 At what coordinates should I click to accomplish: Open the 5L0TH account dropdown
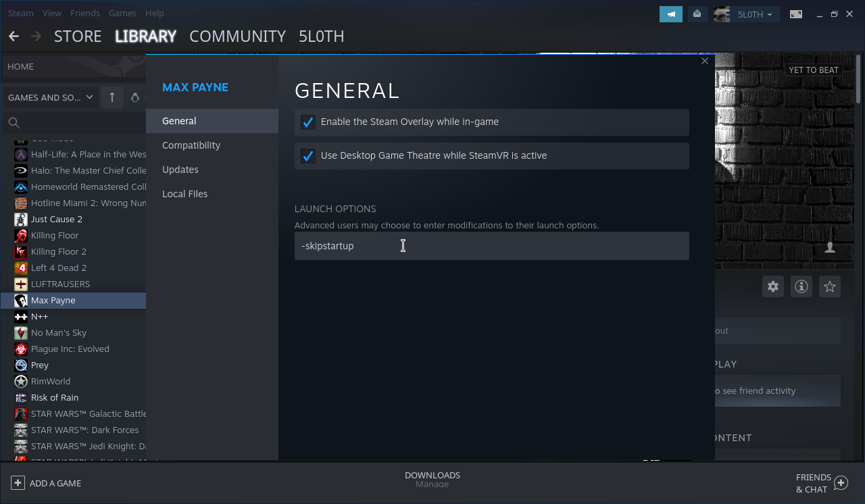[755, 14]
